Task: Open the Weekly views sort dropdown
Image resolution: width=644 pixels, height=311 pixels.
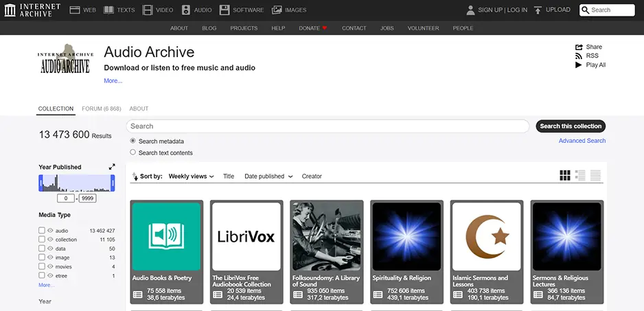Action: pyautogui.click(x=192, y=176)
